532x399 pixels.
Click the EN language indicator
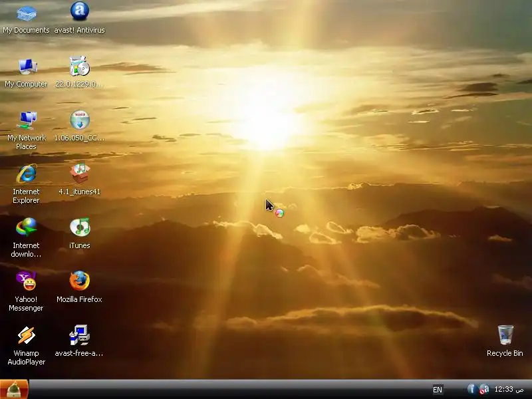[438, 390]
